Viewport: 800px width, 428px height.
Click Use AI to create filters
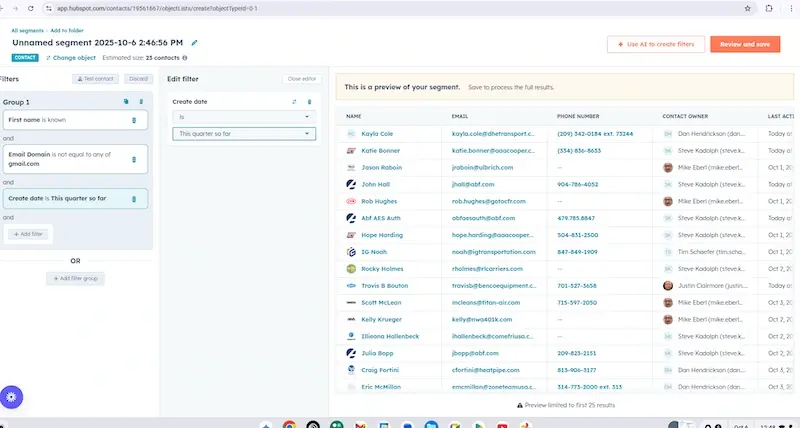[x=656, y=44]
